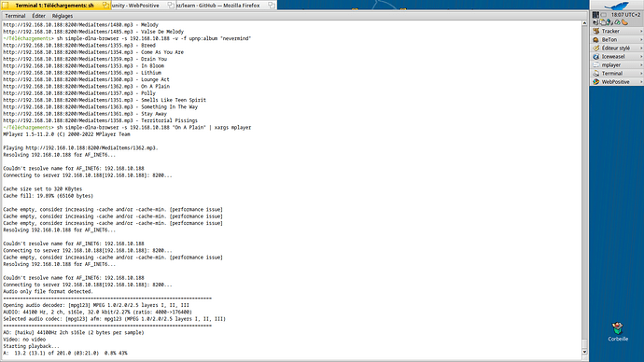The width and height of the screenshot is (644, 362).
Task: Click the line 'Come As You Are'
Action: coord(93,52)
